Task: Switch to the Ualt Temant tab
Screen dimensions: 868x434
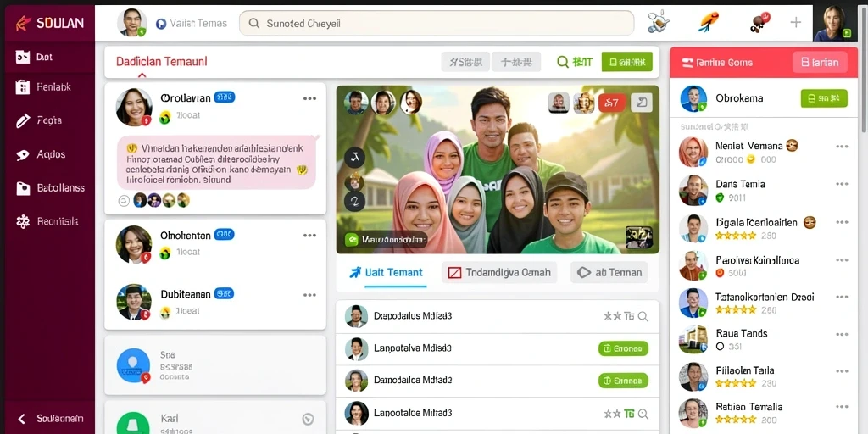Action: 387,272
